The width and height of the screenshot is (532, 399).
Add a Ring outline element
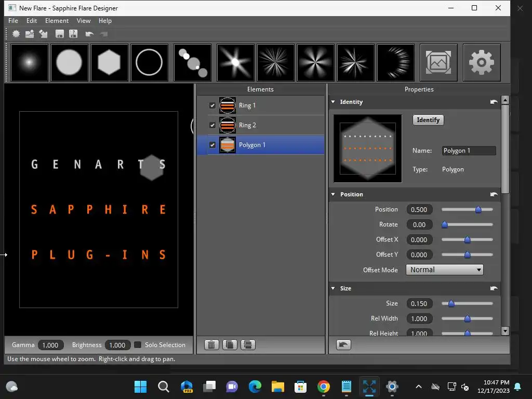click(149, 62)
